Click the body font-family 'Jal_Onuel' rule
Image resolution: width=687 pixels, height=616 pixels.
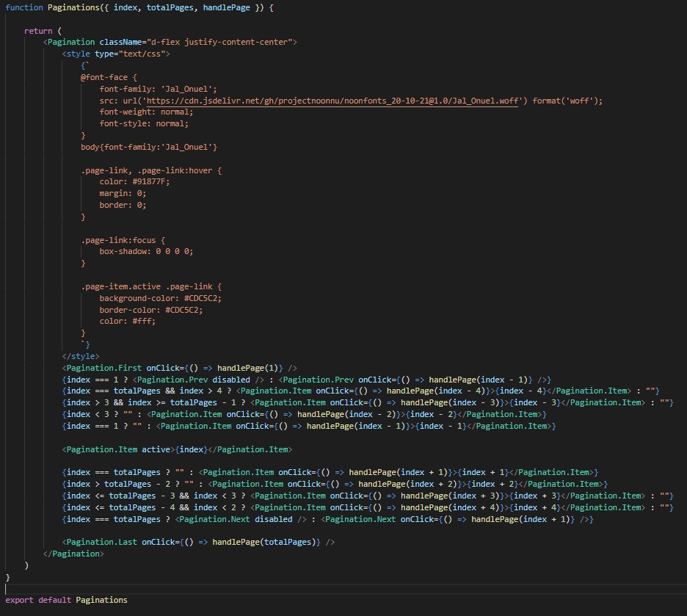pos(149,147)
